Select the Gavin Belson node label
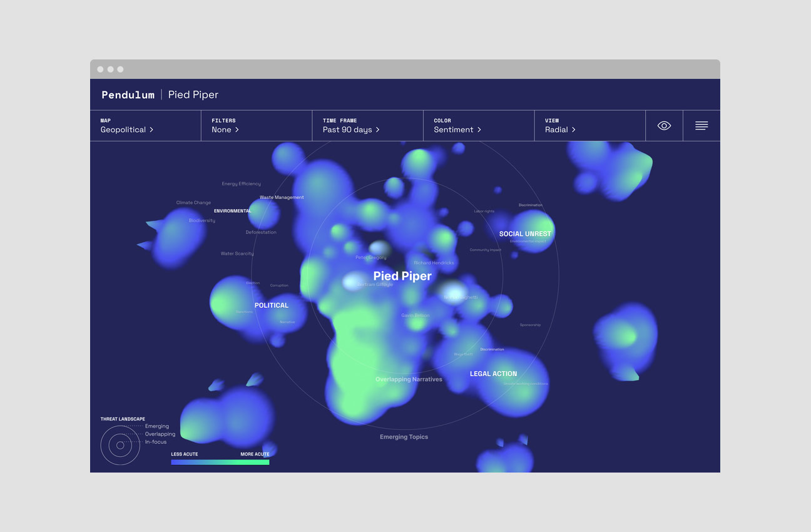 pos(416,315)
